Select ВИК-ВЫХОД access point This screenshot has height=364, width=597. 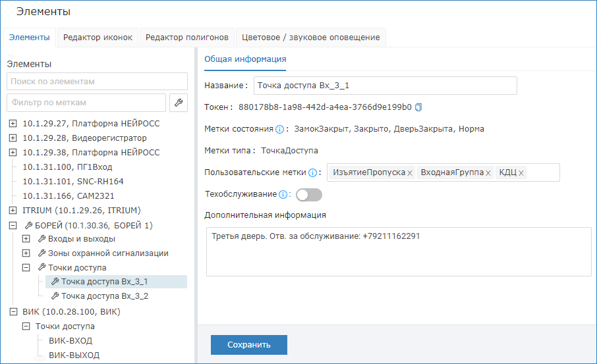coord(74,355)
